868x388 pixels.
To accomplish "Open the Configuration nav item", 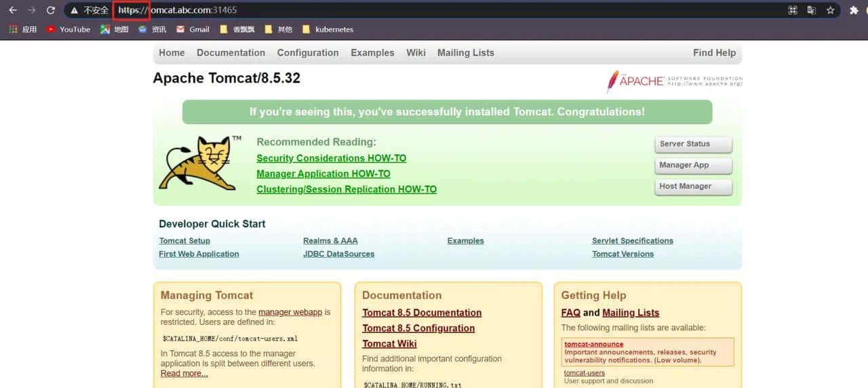I will coord(308,53).
